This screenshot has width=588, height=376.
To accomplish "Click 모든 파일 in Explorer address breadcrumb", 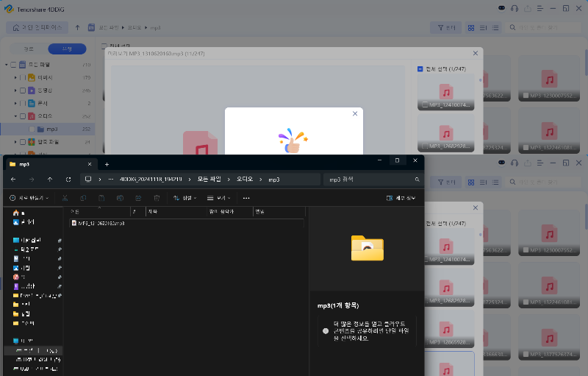I will click(209, 180).
